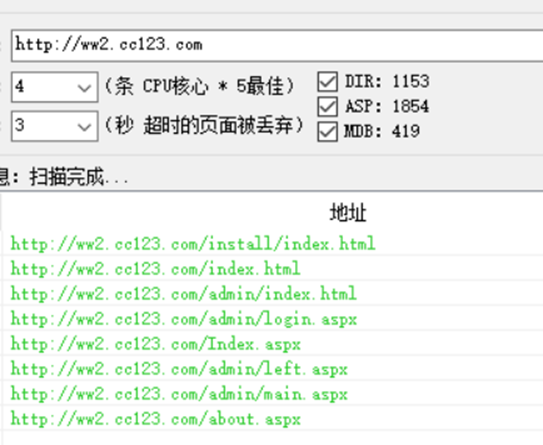Click the URL field with http://ww2.cc123.com
The width and height of the screenshot is (543, 445).
277,46
